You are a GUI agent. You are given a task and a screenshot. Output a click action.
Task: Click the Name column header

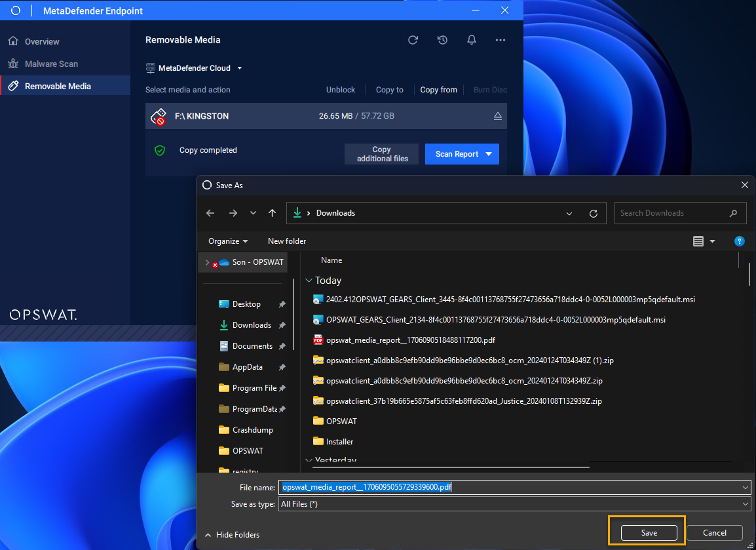click(x=331, y=260)
